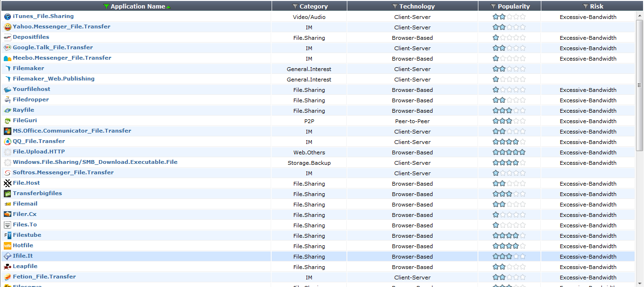Open the Yourfilehost application link
The width and height of the screenshot is (644, 287).
[x=31, y=89]
